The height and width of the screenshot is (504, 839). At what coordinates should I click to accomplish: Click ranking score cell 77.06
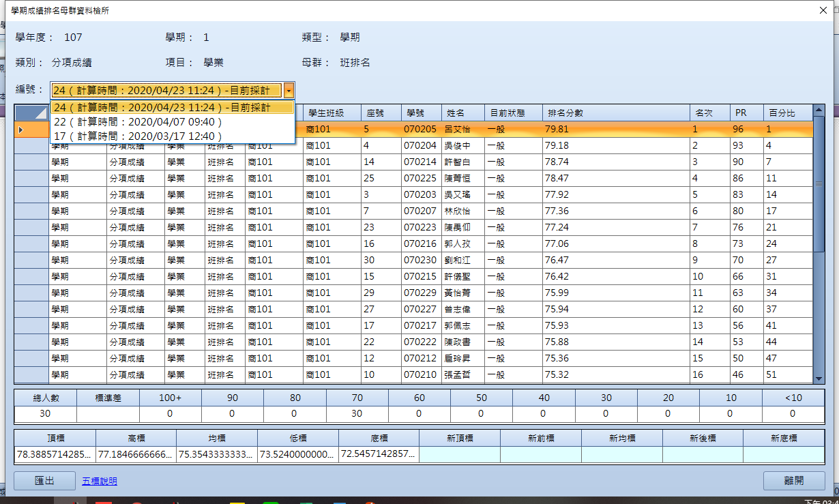point(616,243)
